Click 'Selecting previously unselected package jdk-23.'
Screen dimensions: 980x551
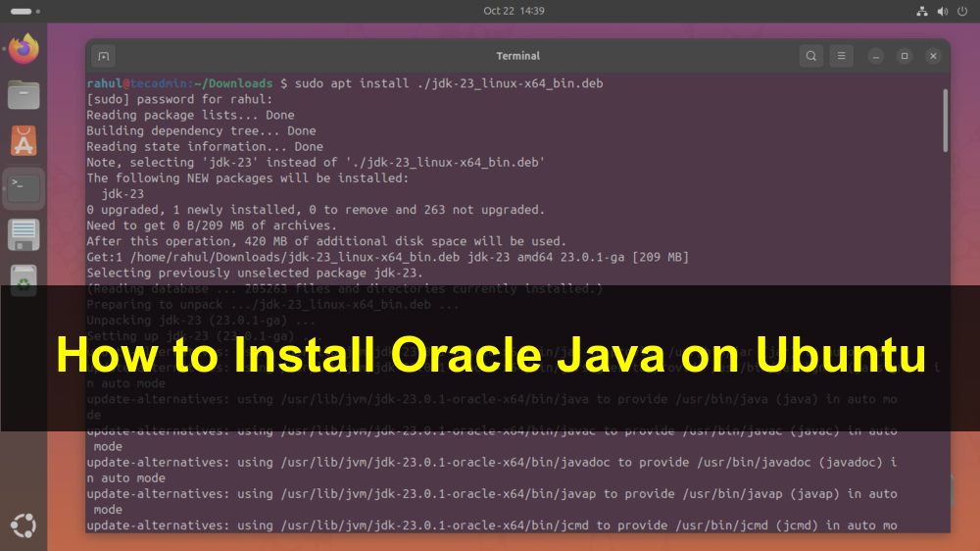pyautogui.click(x=255, y=273)
